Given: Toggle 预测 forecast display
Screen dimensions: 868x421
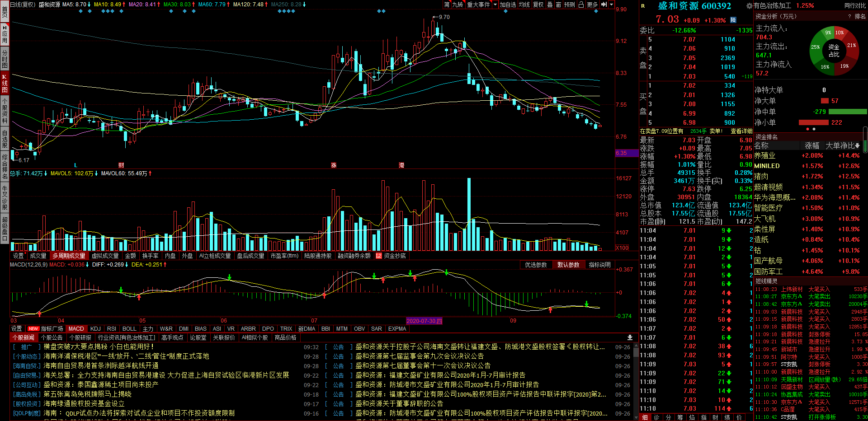Looking at the screenshot, I should click(x=570, y=5).
